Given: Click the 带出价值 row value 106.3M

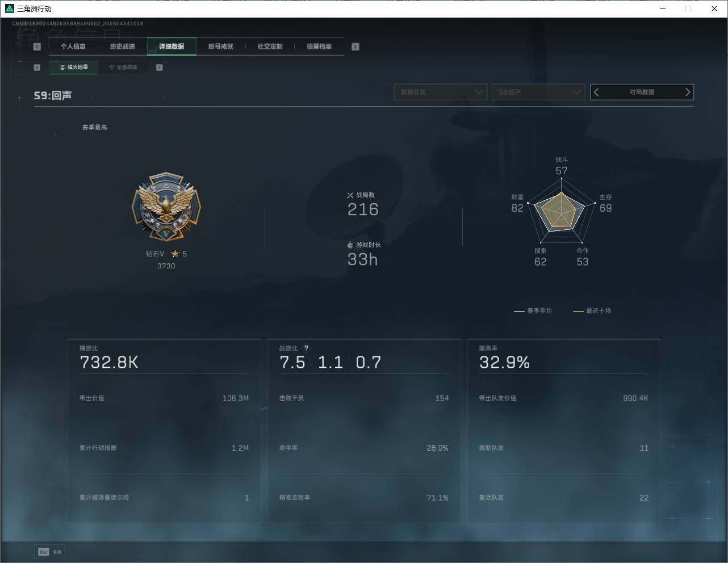Looking at the screenshot, I should point(236,398).
